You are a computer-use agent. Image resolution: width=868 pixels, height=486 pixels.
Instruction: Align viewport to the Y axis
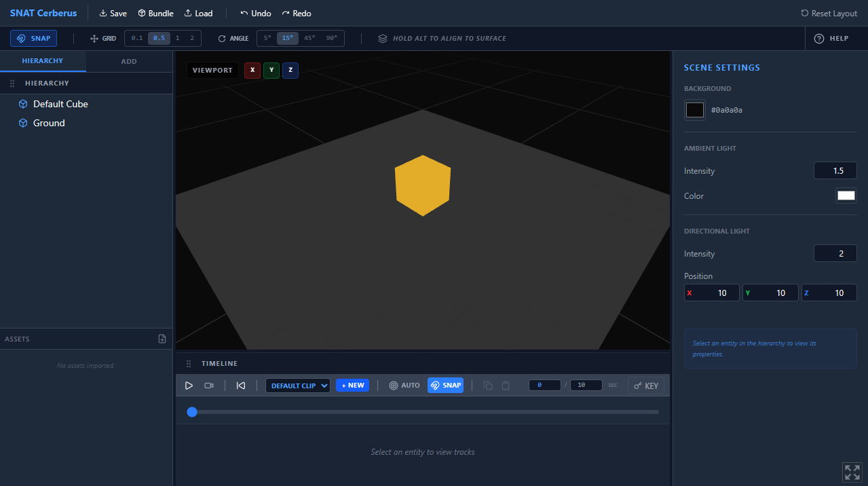pyautogui.click(x=271, y=70)
